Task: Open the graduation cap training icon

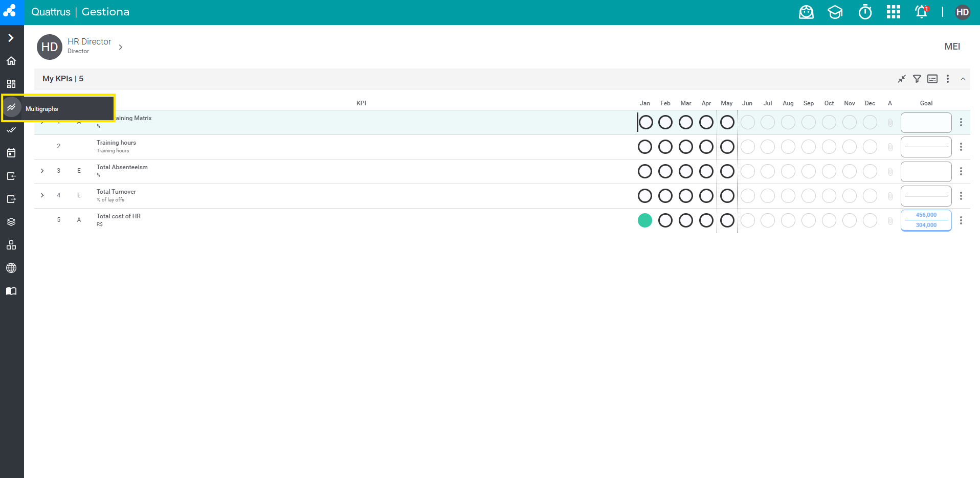Action: pos(835,12)
